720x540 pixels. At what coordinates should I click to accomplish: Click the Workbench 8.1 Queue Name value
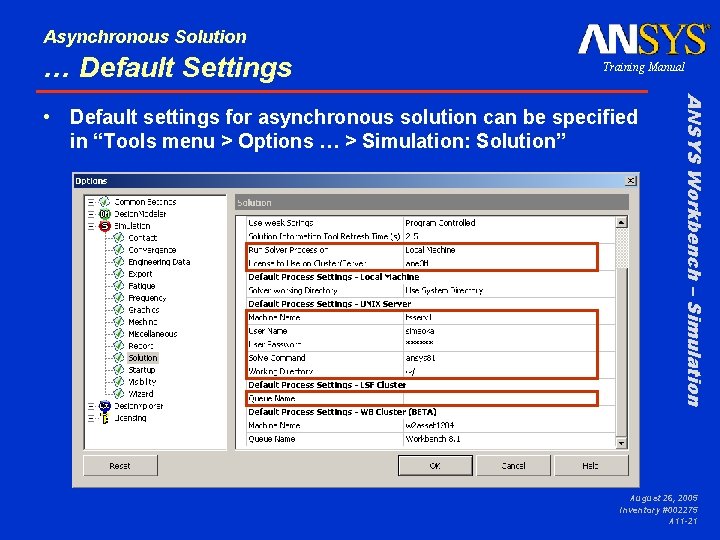[x=509, y=439]
